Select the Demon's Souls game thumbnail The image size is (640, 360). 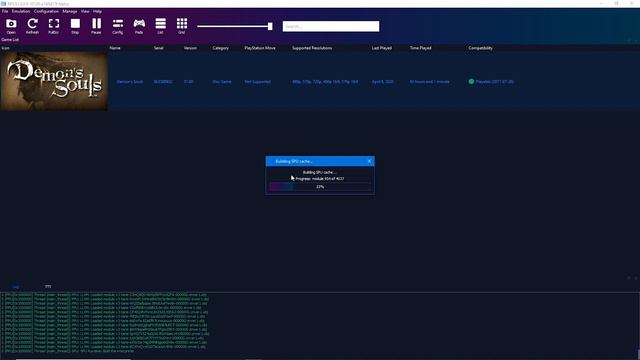[x=54, y=81]
